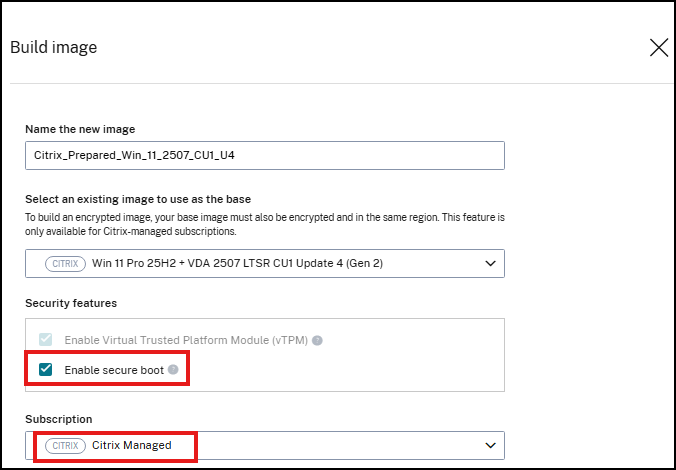Open secure boot help tooltip icon
Screen dimensions: 676x470
pyautogui.click(x=173, y=370)
